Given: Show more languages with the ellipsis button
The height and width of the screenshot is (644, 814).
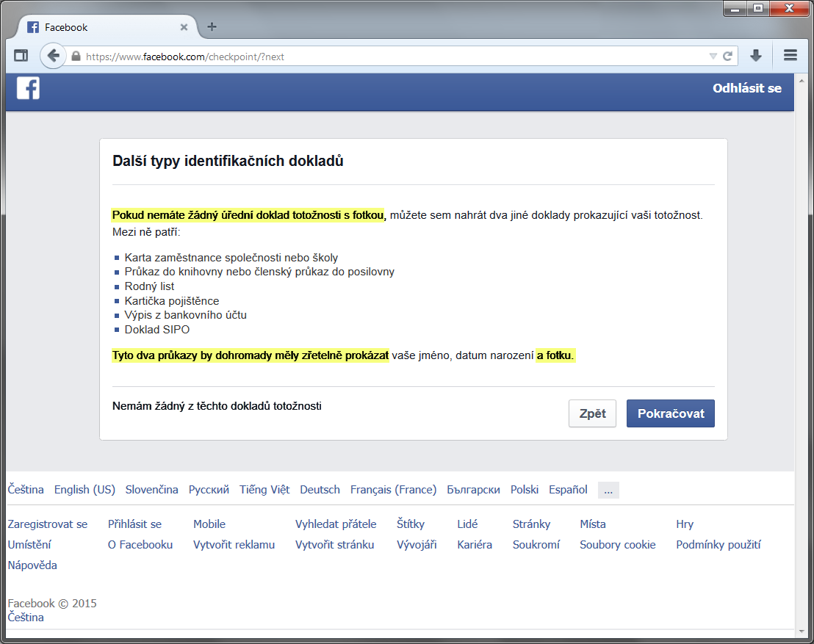Looking at the screenshot, I should [608, 490].
